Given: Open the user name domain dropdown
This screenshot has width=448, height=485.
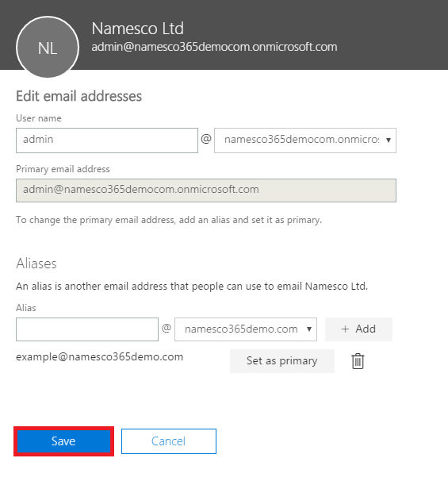Looking at the screenshot, I should 305,140.
